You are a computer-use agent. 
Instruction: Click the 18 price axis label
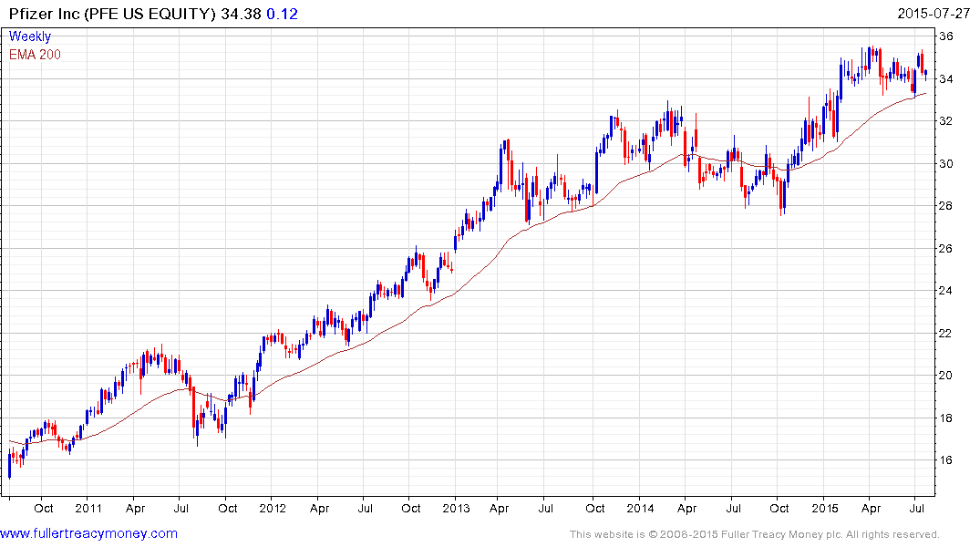pos(945,418)
